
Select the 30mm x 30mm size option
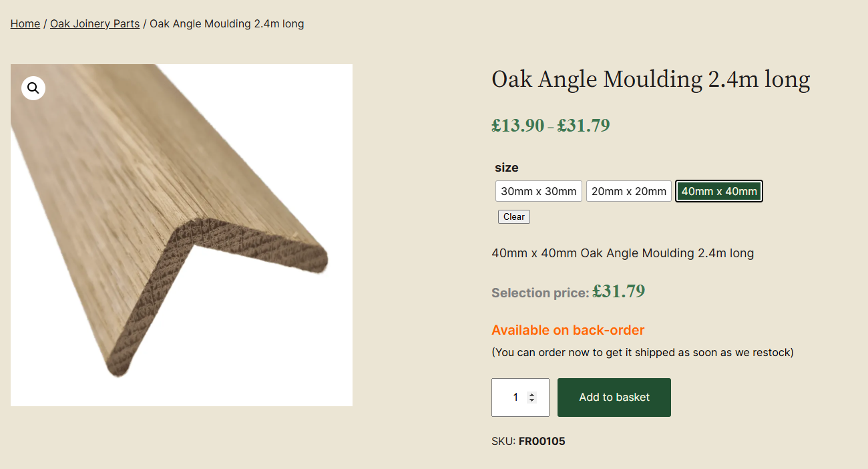click(x=538, y=191)
